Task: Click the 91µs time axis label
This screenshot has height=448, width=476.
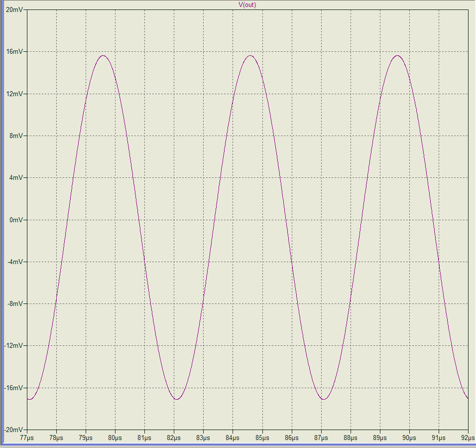Action: [x=439, y=438]
